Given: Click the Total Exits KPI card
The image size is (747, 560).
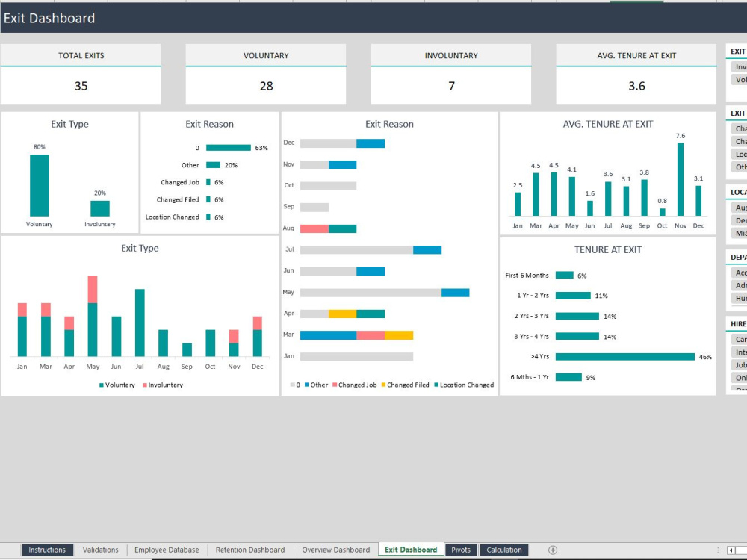Looking at the screenshot, I should [80, 72].
